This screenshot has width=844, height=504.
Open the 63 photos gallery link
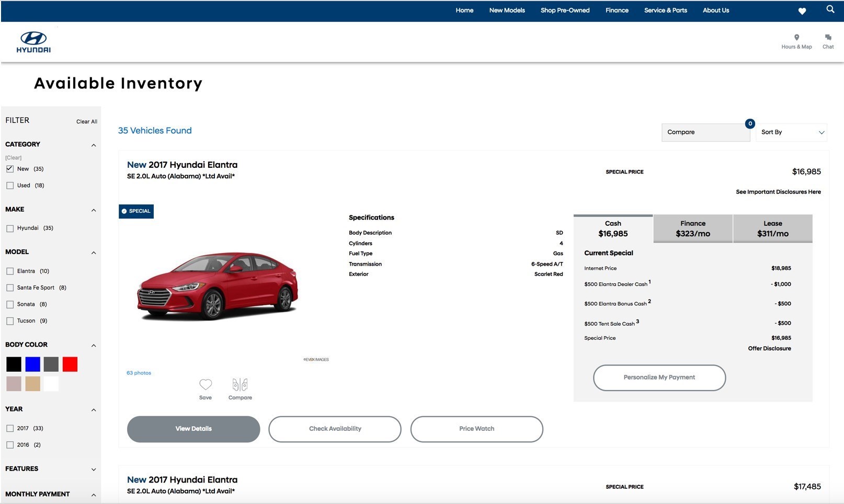point(138,373)
